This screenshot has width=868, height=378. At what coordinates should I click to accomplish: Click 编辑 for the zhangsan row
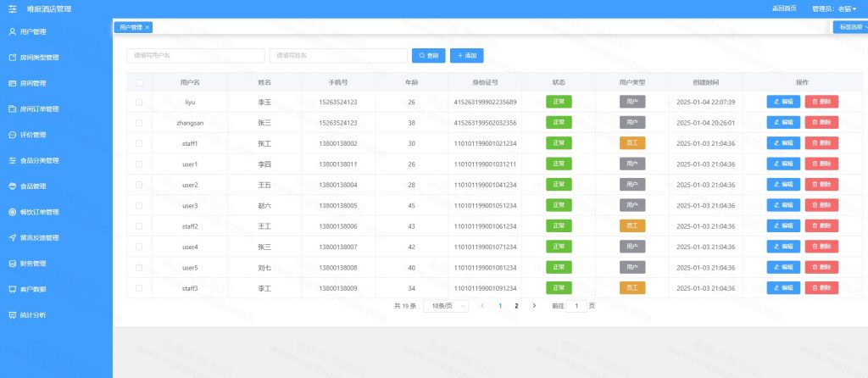[783, 122]
